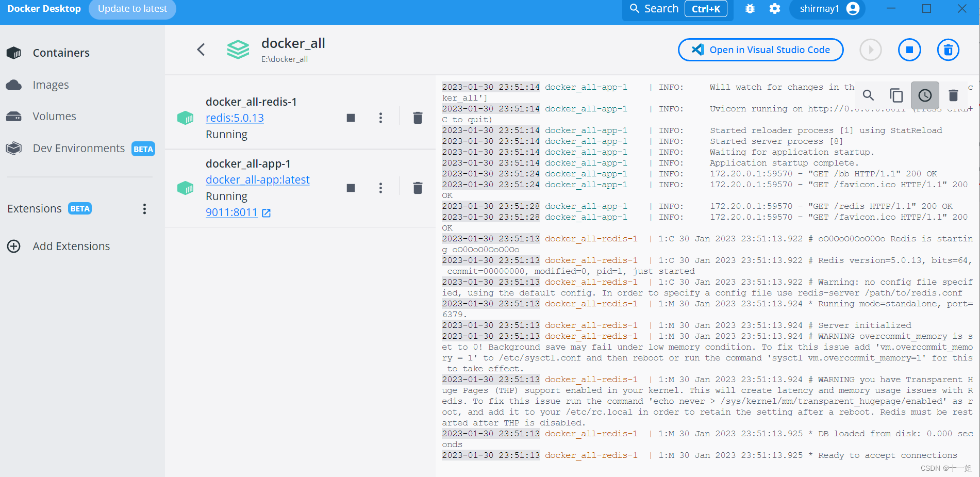Click the Volumes drive icon
980x477 pixels.
coord(14,117)
